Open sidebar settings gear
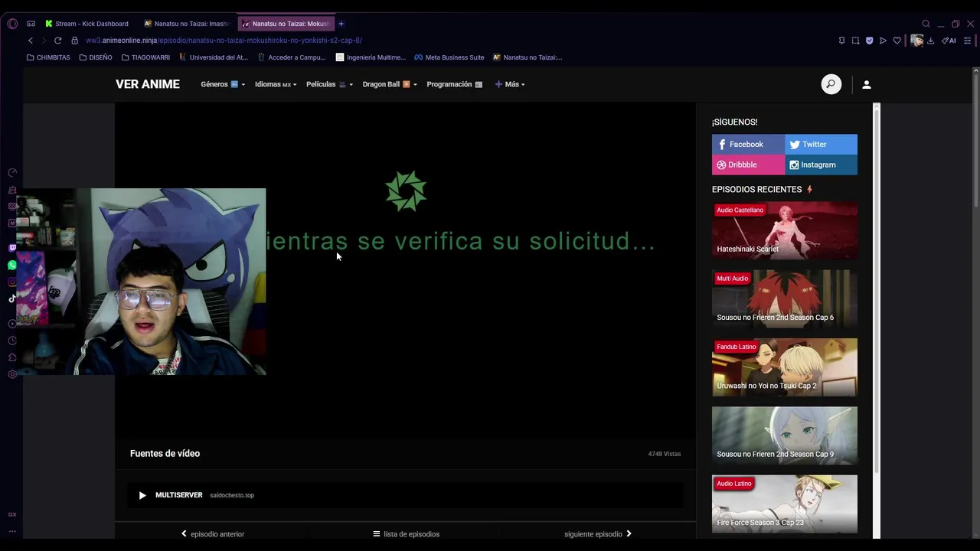The image size is (980, 551). click(x=12, y=374)
